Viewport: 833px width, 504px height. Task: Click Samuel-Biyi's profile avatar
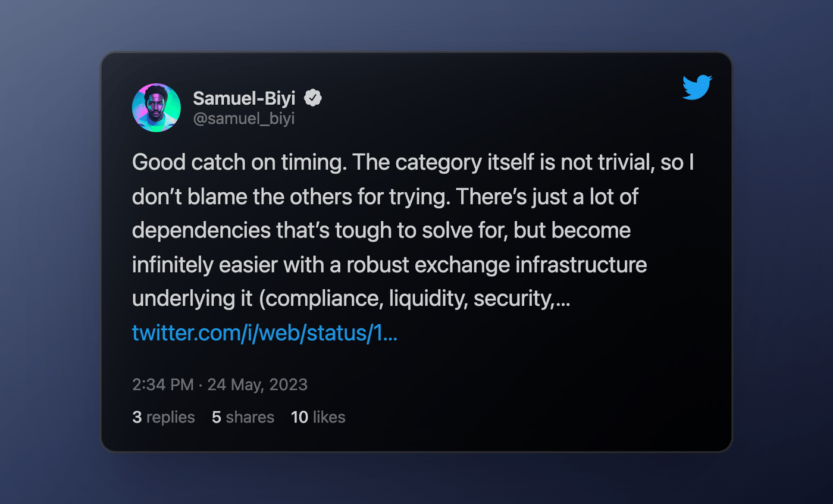tap(156, 107)
